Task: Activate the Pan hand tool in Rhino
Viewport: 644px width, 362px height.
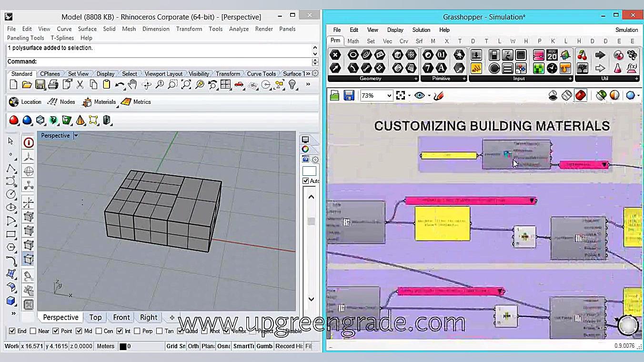Action: coord(133,85)
